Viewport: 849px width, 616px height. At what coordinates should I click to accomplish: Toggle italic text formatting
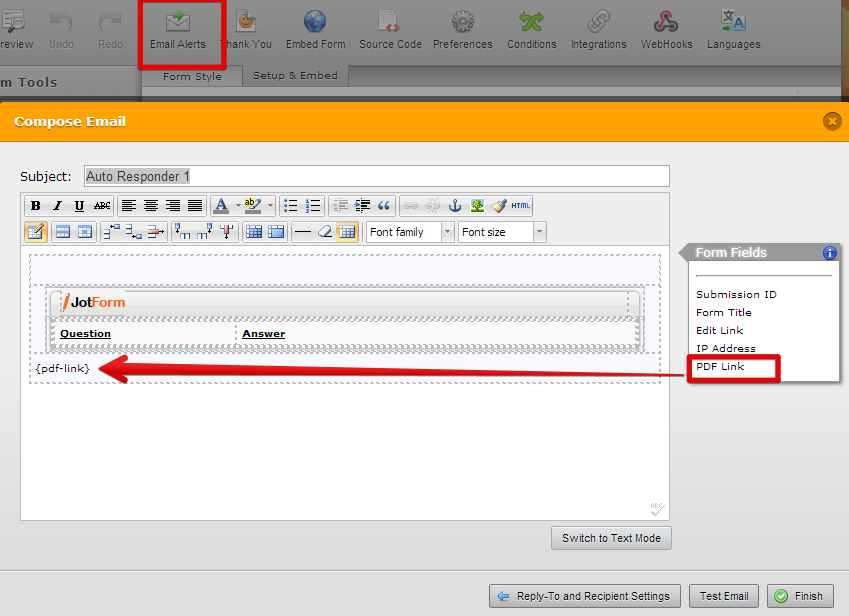[57, 206]
